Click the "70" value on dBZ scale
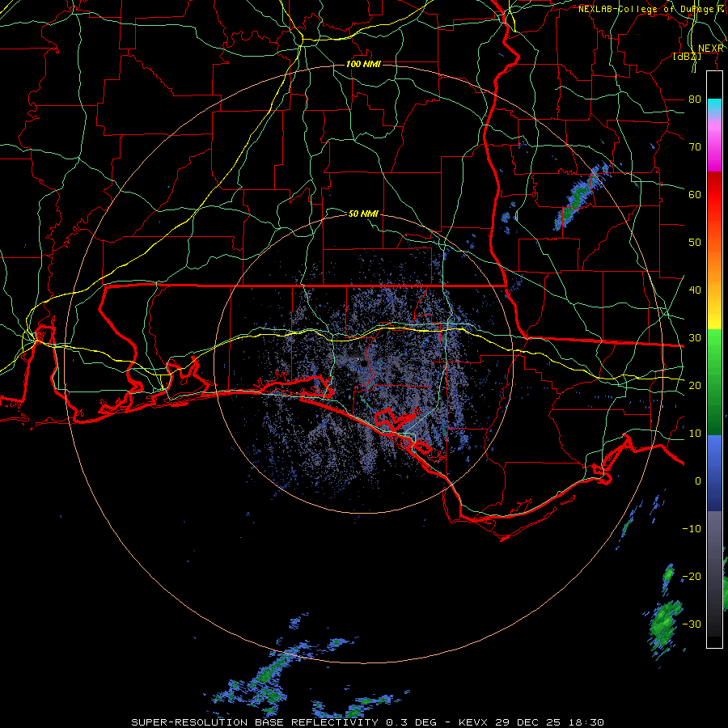 pos(695,146)
